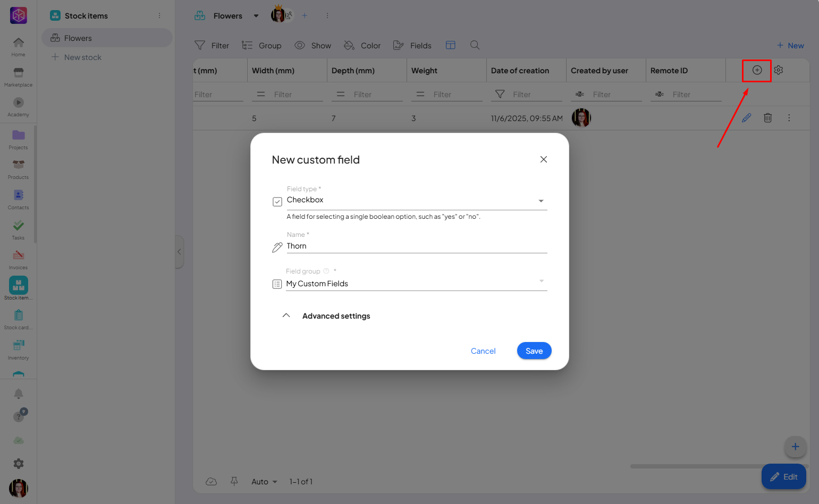Open the Filter menu in toolbar
The width and height of the screenshot is (819, 504).
(212, 46)
